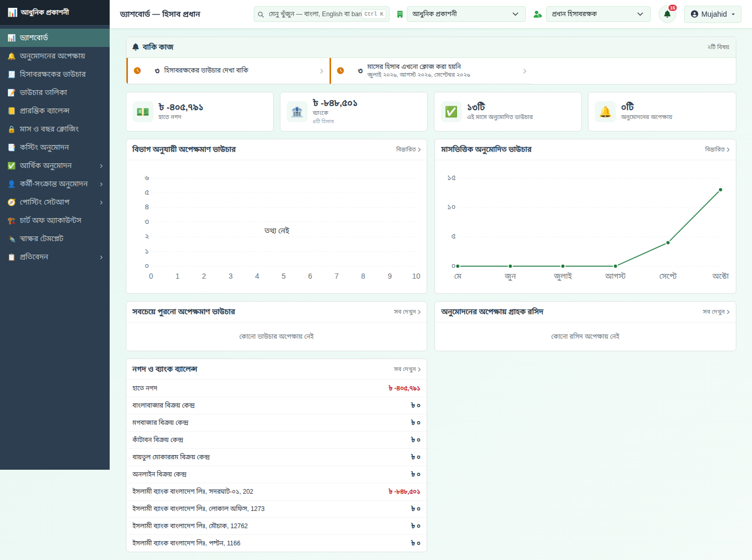Image resolution: width=752 pixels, height=560 pixels.
Task: Click the person icon beside কর্মী-সংক্রান্ত অনুমোদন
Action: pos(11,184)
